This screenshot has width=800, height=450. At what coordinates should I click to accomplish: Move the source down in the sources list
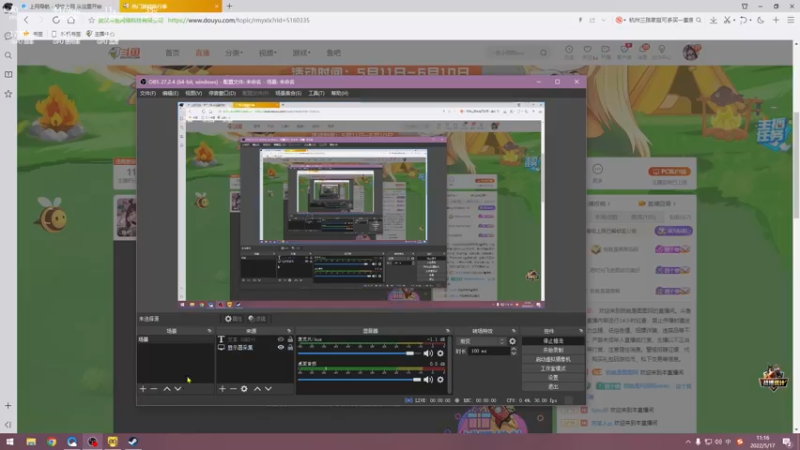268,389
